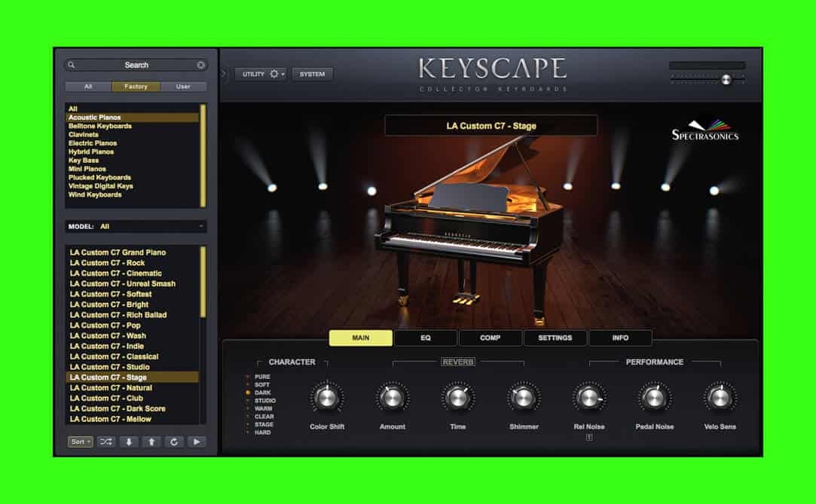
Task: Click the refresh browser icon
Action: coord(174,441)
